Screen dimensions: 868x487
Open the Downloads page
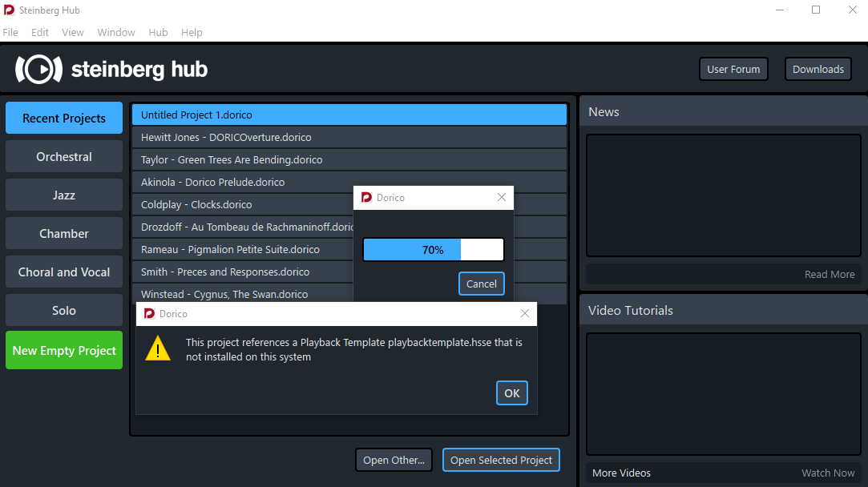click(x=818, y=69)
